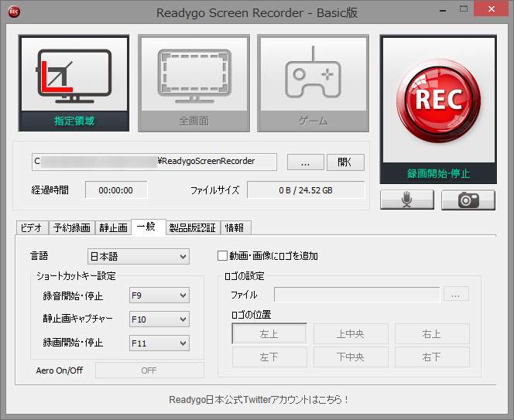The width and height of the screenshot is (514, 420).
Task: Click the REC app icon in title bar
Action: [x=14, y=12]
